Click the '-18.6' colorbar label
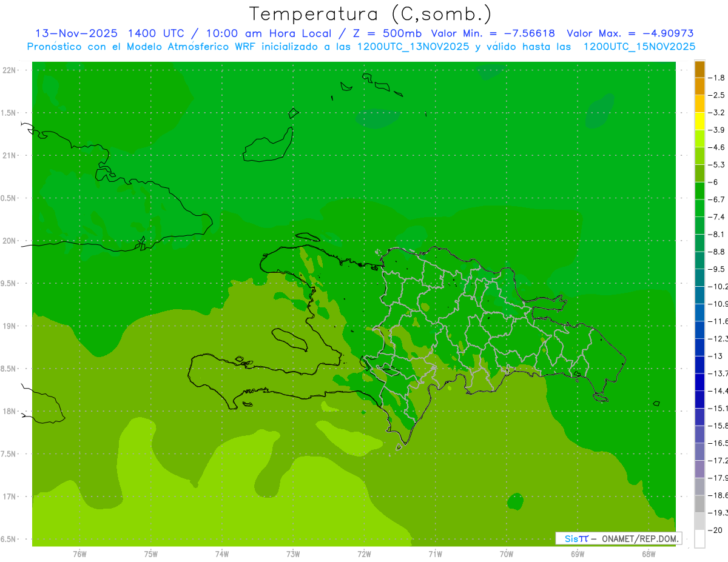Viewport: 728px width, 562px height. (718, 495)
